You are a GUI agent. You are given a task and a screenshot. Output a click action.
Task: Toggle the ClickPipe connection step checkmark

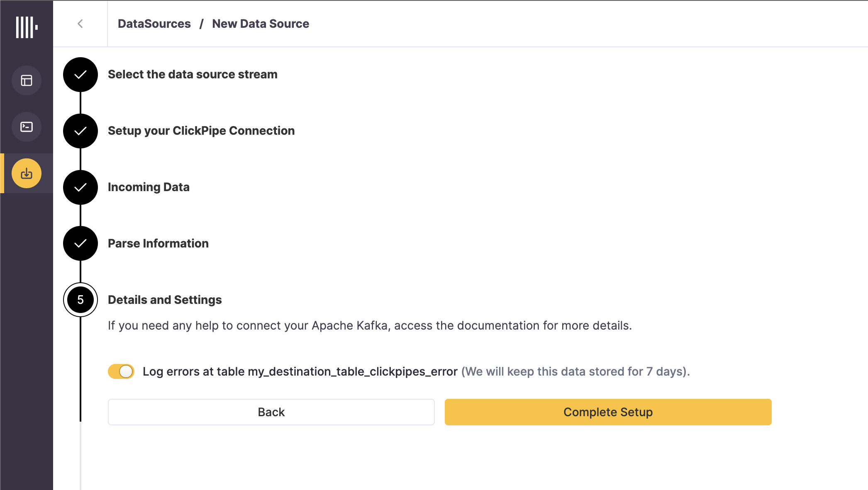tap(80, 131)
